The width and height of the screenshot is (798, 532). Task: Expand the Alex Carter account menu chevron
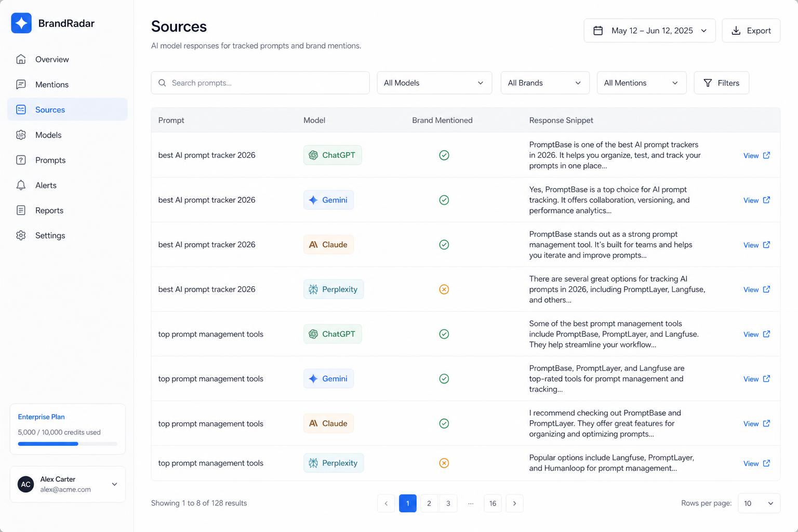114,484
